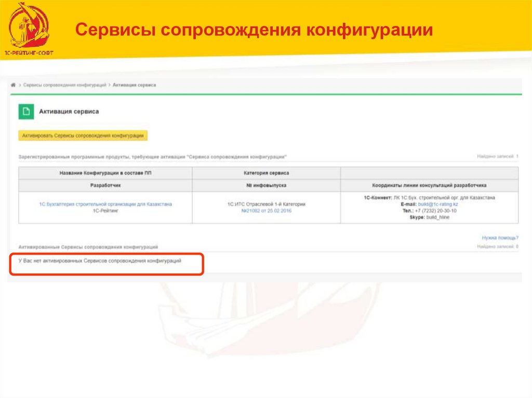
Task: Click 'Название Конфигурации в составе ПП' column header
Action: 105,173
